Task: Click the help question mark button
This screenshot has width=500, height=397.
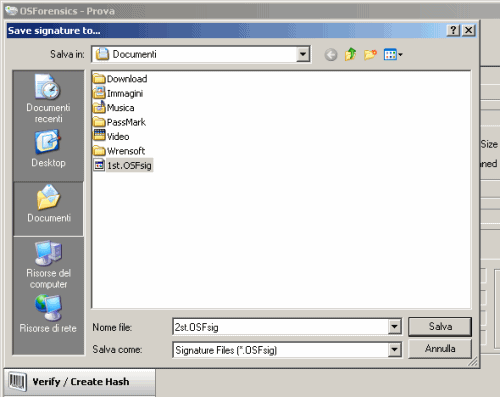Action: pyautogui.click(x=453, y=30)
